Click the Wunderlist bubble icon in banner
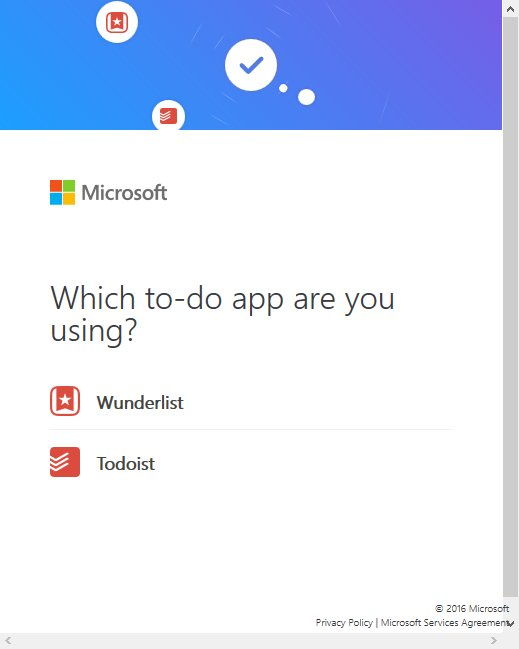The width and height of the screenshot is (519, 649). (x=117, y=22)
